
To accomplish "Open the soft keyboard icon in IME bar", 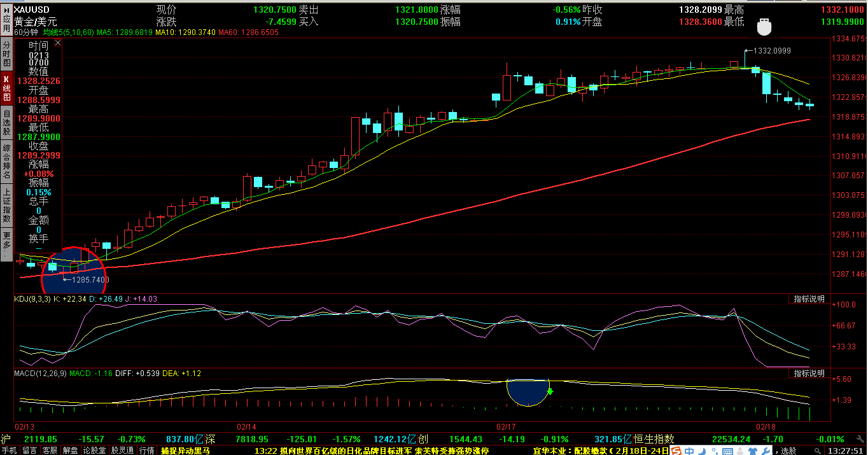I will 727,451.
